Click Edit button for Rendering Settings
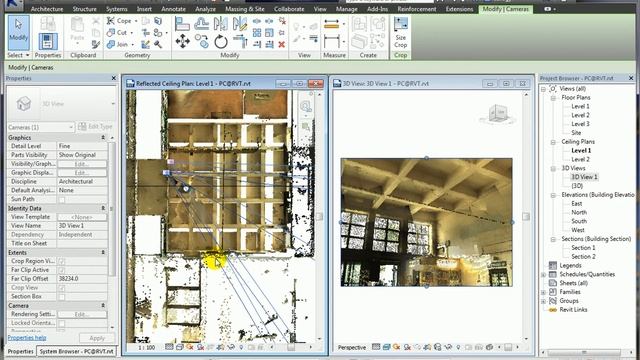 pos(82,315)
